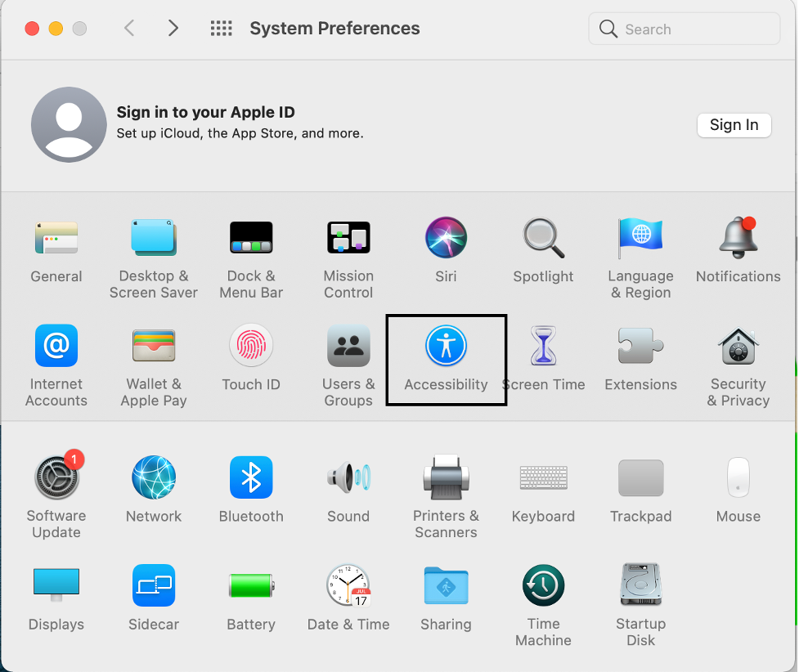The image size is (799, 672).
Task: Open Displays preferences
Action: click(56, 597)
